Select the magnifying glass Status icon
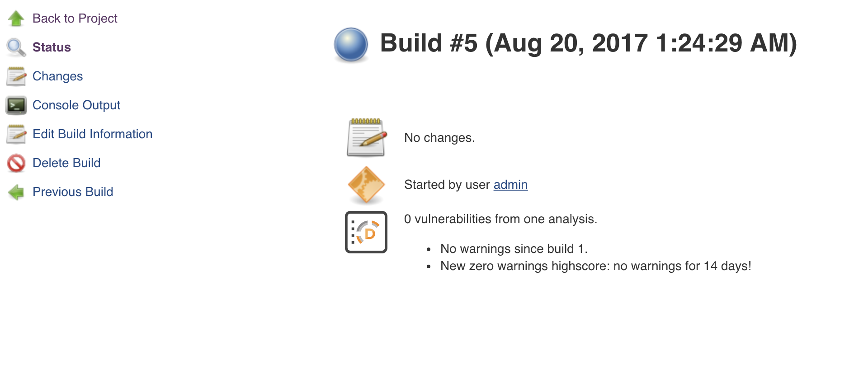This screenshot has height=383, width=868. pos(15,47)
